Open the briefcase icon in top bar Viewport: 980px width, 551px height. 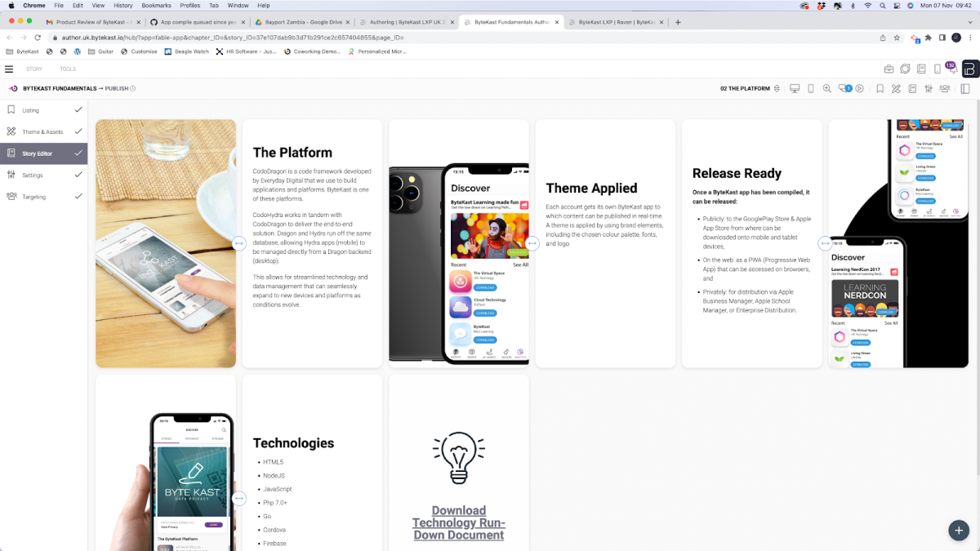(x=889, y=69)
